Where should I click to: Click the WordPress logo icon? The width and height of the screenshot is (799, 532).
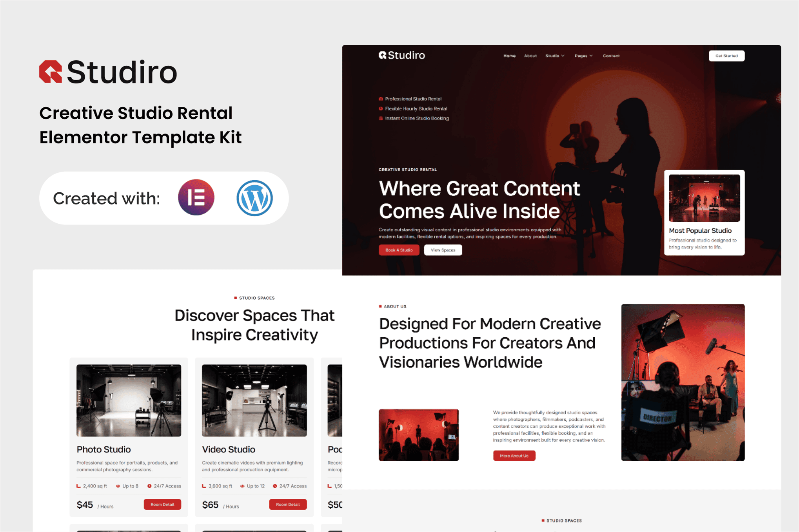254,198
